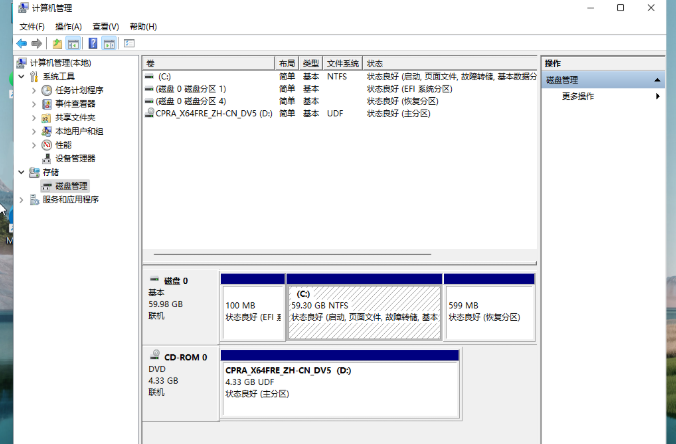Open the 操作(A) menu

[x=68, y=26]
